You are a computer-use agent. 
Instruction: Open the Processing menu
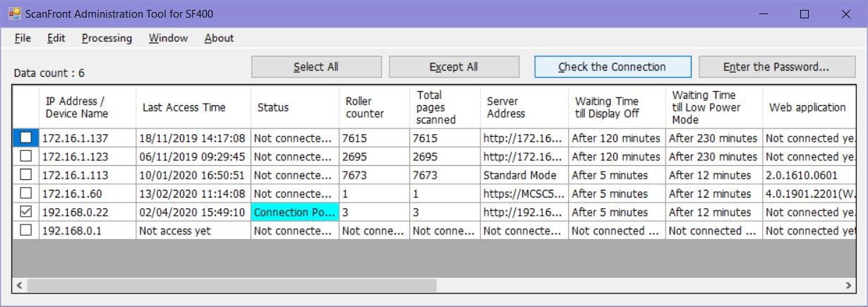coord(107,38)
